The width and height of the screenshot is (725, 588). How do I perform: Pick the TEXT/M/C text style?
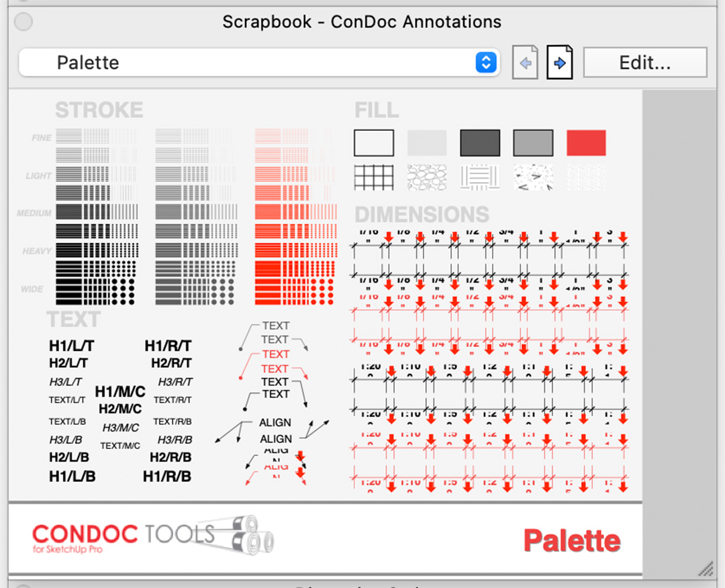tap(120, 446)
